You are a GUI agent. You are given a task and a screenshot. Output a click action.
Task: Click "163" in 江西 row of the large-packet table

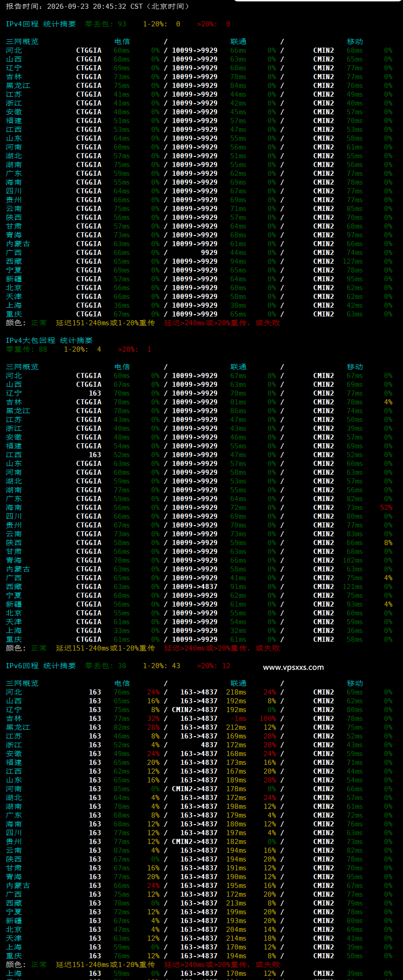coord(95,455)
